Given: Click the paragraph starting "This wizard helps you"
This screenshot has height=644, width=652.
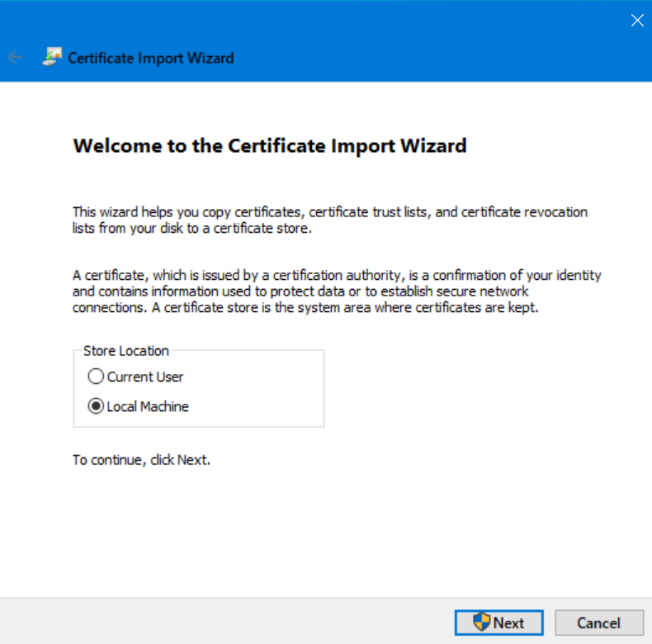Looking at the screenshot, I should [330, 220].
